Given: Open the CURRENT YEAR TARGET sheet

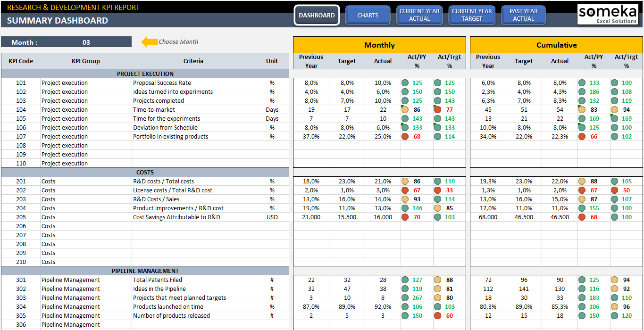Looking at the screenshot, I should [x=471, y=15].
